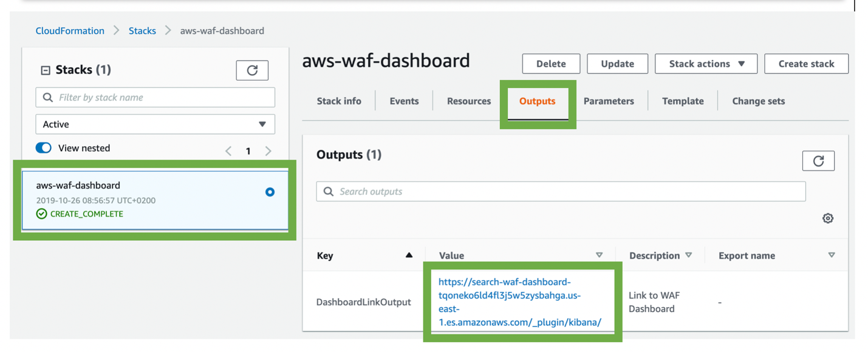Click the Link to WAF Dashboard description
This screenshot has width=868, height=352.
coord(655,302)
